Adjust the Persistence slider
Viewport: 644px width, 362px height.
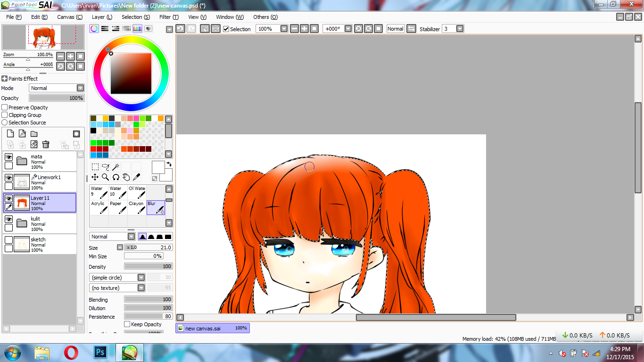tap(149, 316)
